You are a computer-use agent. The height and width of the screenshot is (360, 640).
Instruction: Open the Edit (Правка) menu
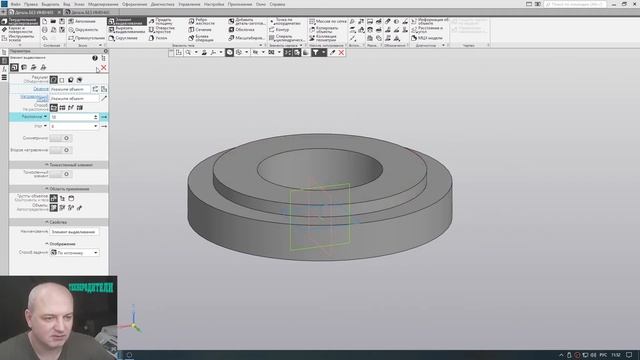pos(31,4)
